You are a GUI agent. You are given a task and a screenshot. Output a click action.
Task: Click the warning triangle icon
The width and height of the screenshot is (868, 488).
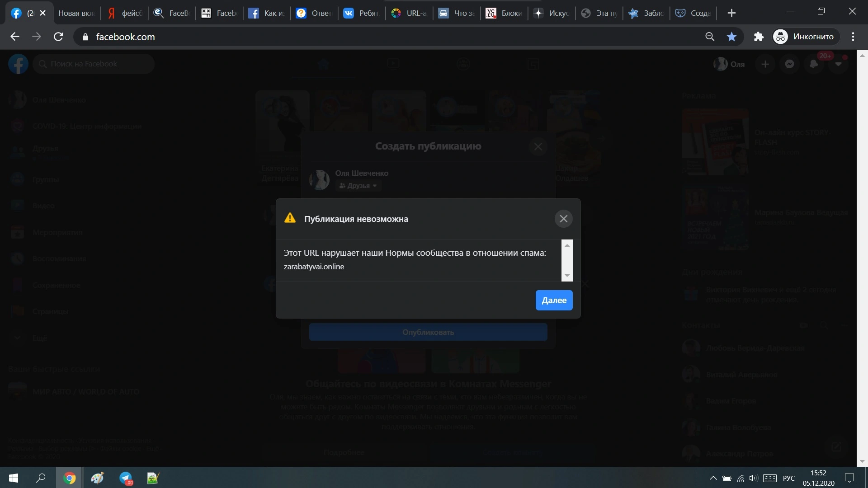click(290, 218)
